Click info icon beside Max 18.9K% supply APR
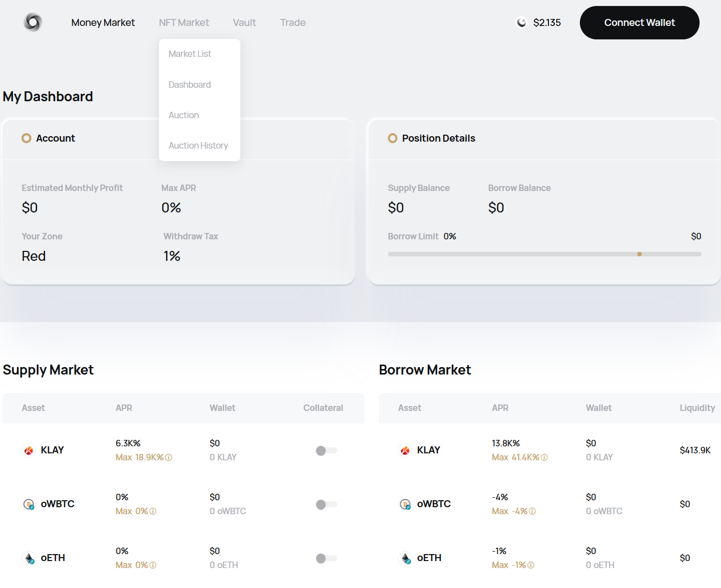The image size is (721, 588). click(169, 457)
